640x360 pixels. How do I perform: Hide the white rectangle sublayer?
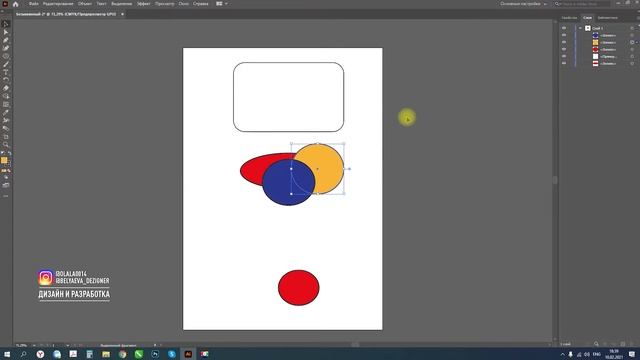[x=564, y=56]
